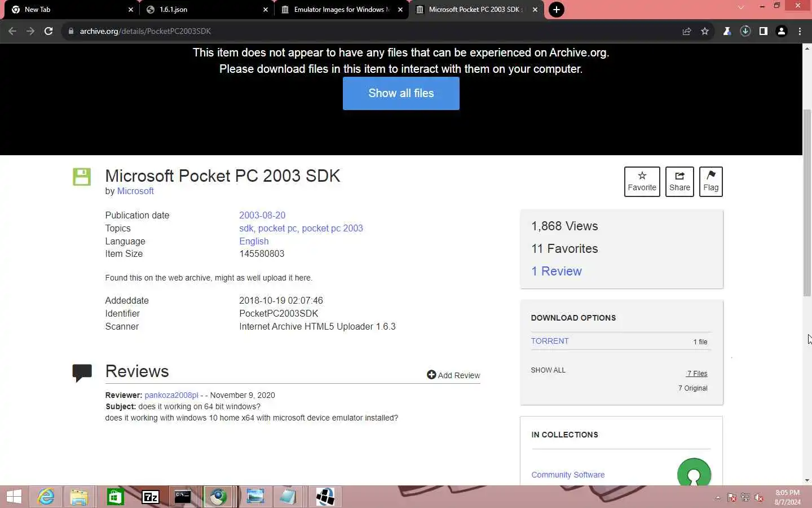812x508 pixels.
Task: Click the scrollbar up arrow
Action: 807,49
